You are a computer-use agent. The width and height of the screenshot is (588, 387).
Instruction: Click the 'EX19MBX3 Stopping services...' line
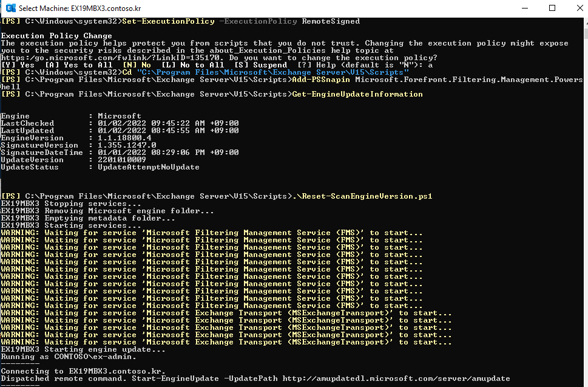click(x=71, y=204)
